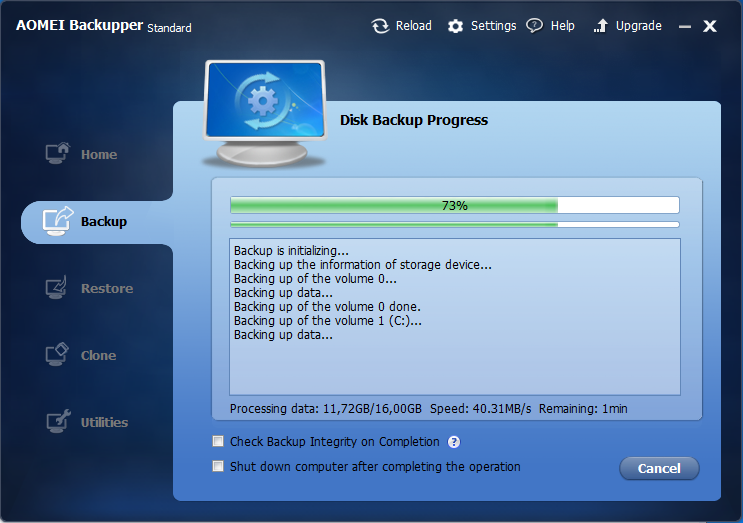Click the disk backup computer illustration
743x523 pixels.
pyautogui.click(x=265, y=113)
